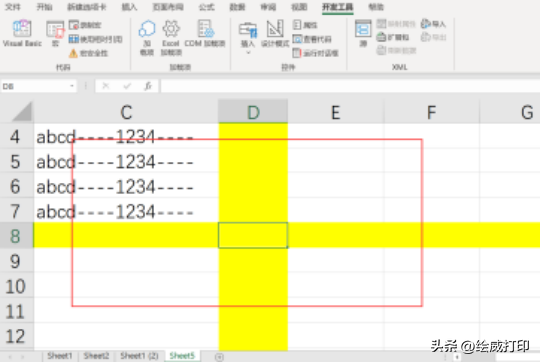Select column E header
Viewport: 540px width, 363px height.
(x=336, y=112)
